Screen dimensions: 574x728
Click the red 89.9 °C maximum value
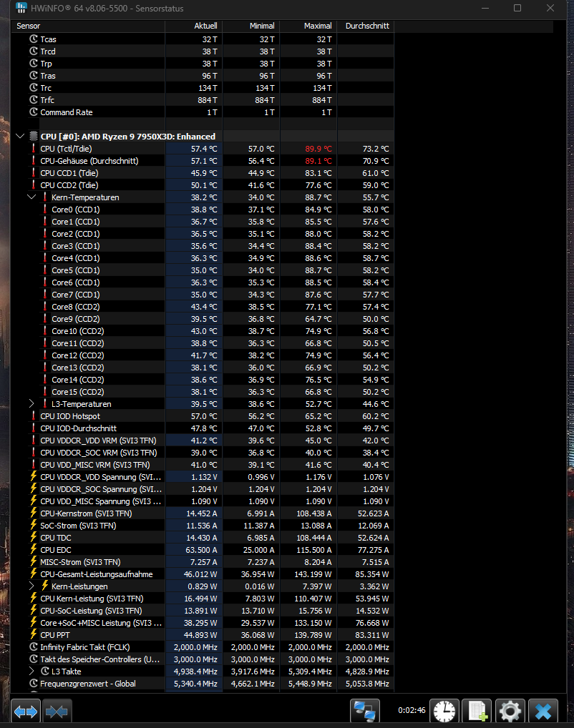point(318,149)
